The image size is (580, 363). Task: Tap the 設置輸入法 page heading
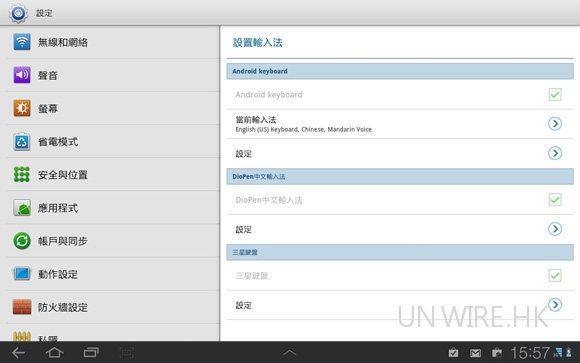pyautogui.click(x=257, y=43)
